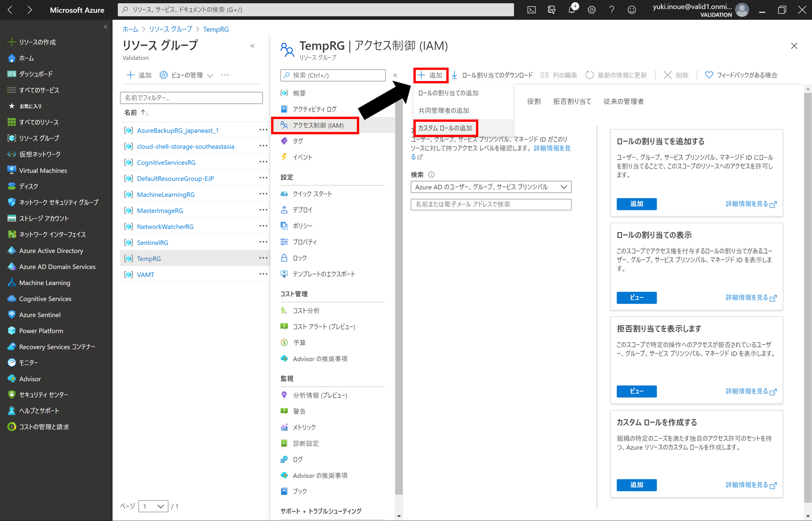Open Cloud Shell from the top bar
812x521 pixels.
pyautogui.click(x=532, y=10)
